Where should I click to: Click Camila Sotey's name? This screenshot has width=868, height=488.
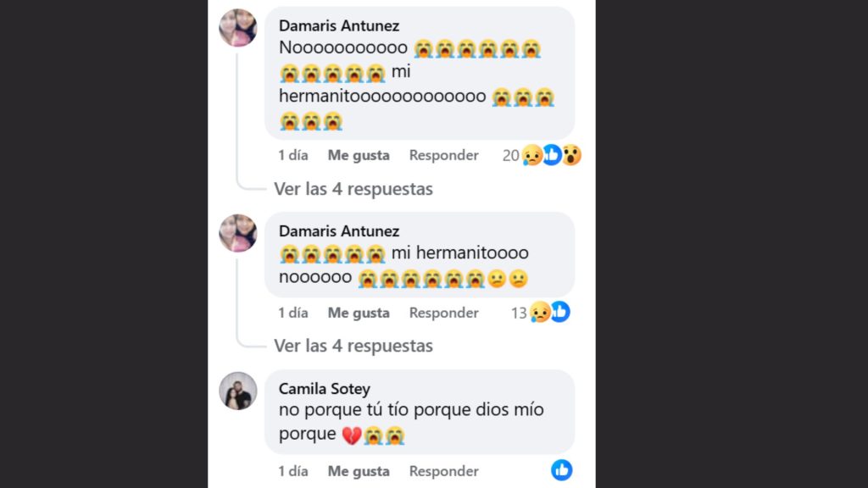[325, 388]
